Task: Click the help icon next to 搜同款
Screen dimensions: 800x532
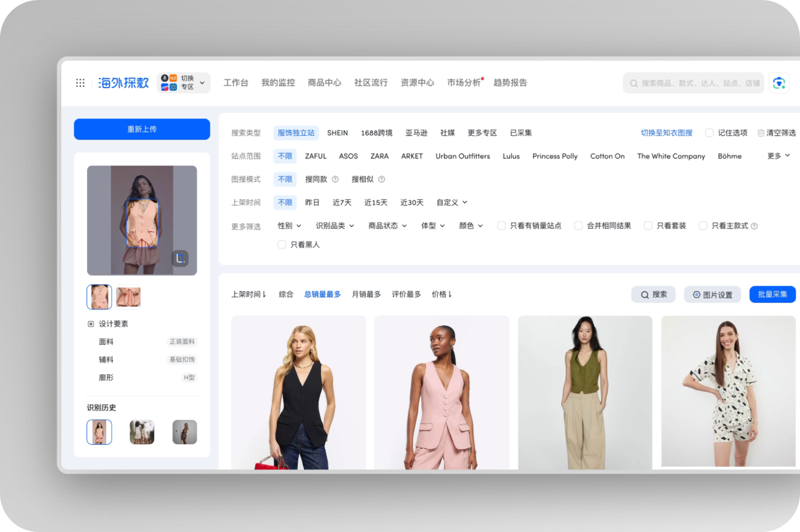Action: [x=335, y=179]
